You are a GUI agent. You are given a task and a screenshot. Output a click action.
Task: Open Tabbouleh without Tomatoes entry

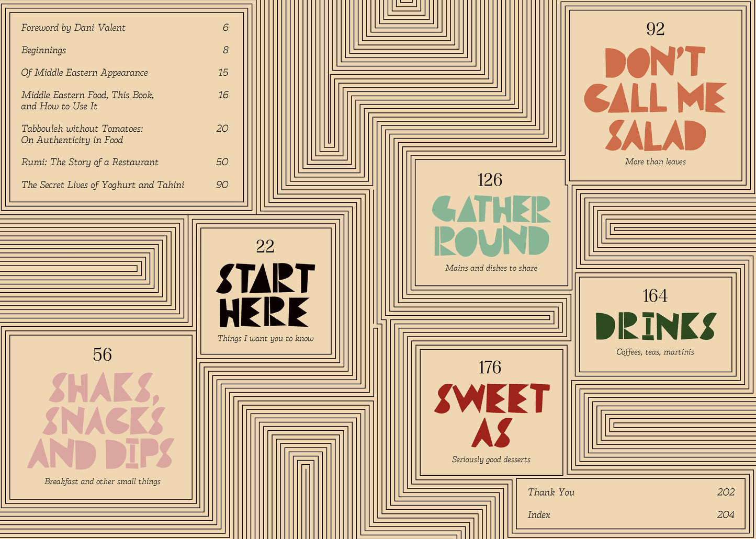[x=125, y=134]
